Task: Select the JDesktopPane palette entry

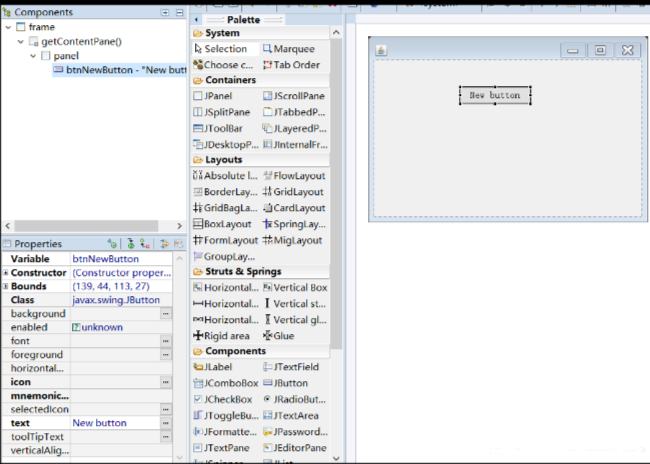Action: coord(226,145)
